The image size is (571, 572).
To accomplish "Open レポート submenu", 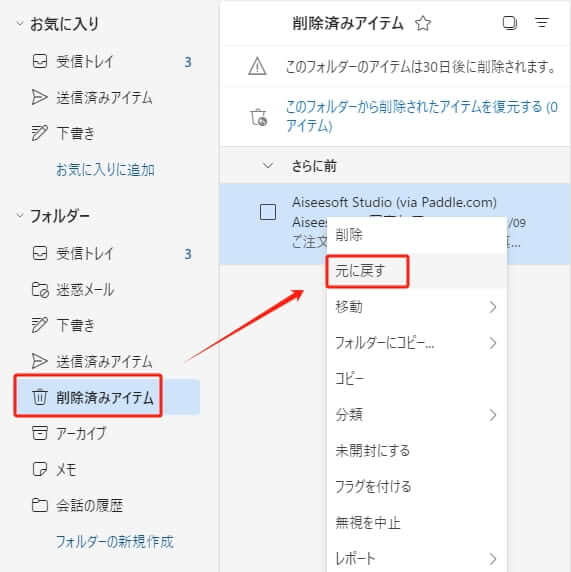I will pyautogui.click(x=416, y=559).
